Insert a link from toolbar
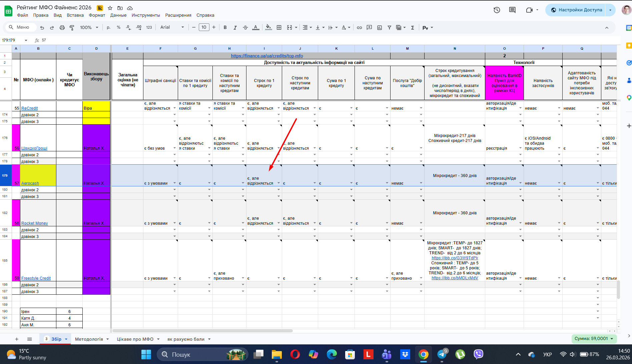Image resolution: width=632 pixels, height=364 pixels. coord(359,28)
